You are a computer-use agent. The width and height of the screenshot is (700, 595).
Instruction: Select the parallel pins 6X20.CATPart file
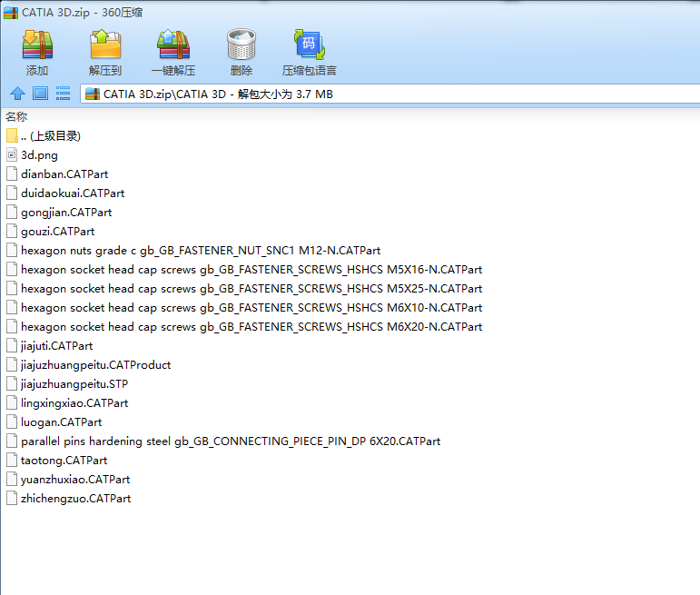pyautogui.click(x=231, y=441)
